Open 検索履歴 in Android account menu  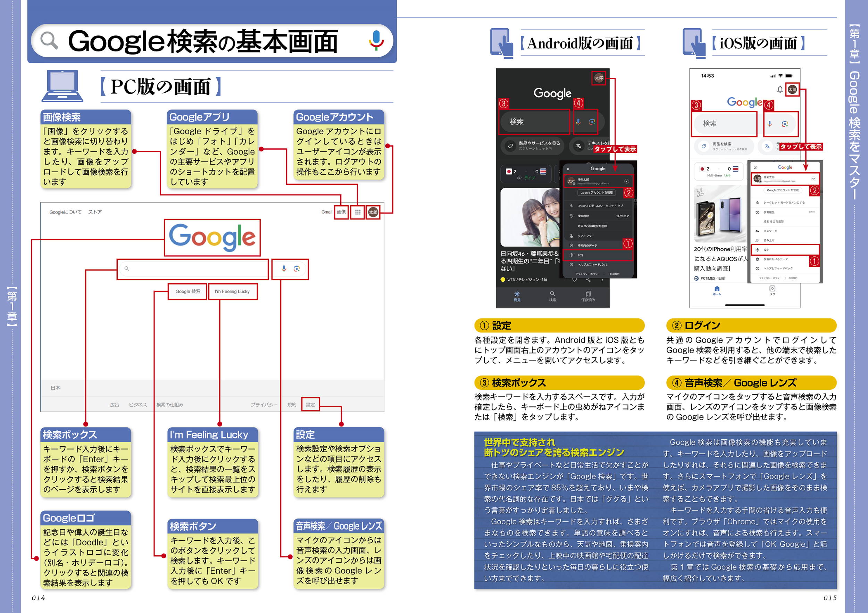click(598, 216)
